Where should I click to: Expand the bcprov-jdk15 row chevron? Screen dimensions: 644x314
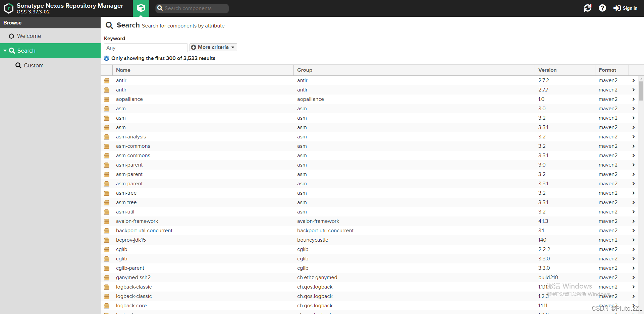(633, 240)
